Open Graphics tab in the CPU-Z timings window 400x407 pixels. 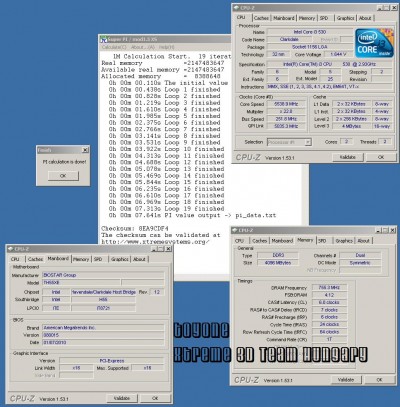[x=344, y=240]
